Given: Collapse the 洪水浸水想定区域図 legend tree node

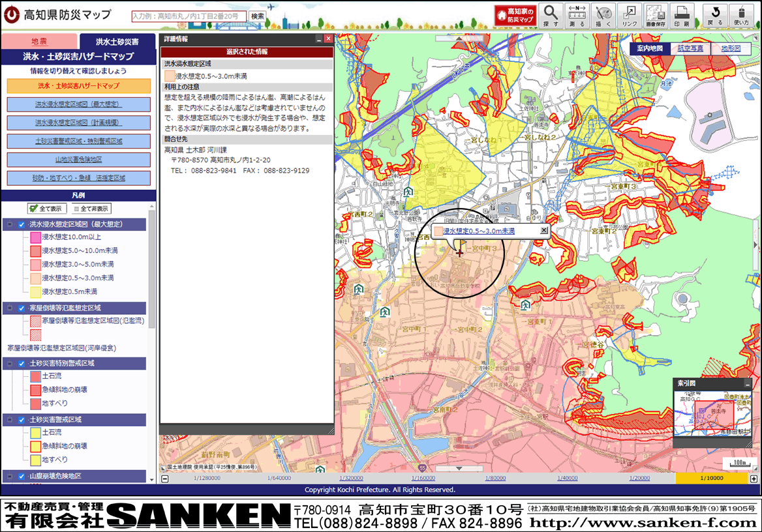Looking at the screenshot, I should click(9, 224).
